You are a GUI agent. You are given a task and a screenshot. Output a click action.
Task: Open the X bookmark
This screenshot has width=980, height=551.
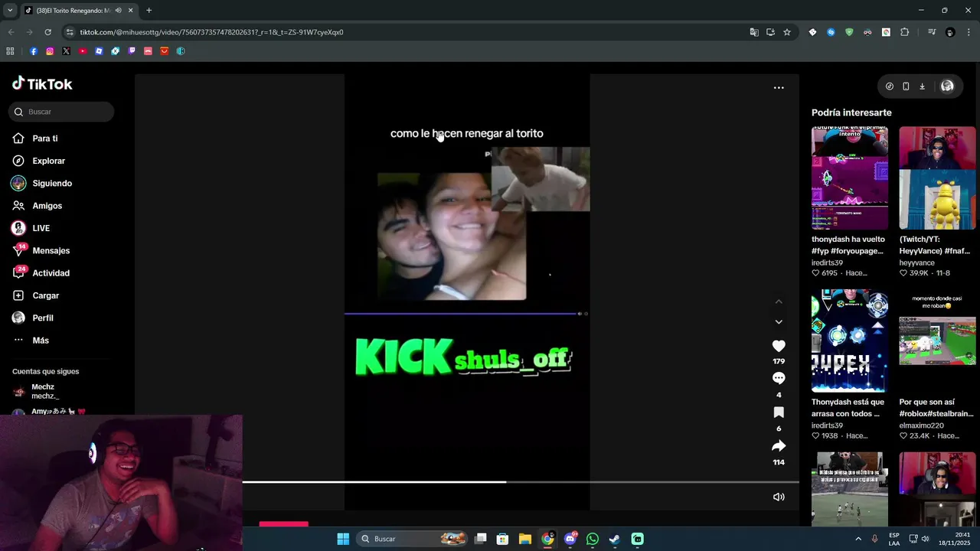click(66, 51)
